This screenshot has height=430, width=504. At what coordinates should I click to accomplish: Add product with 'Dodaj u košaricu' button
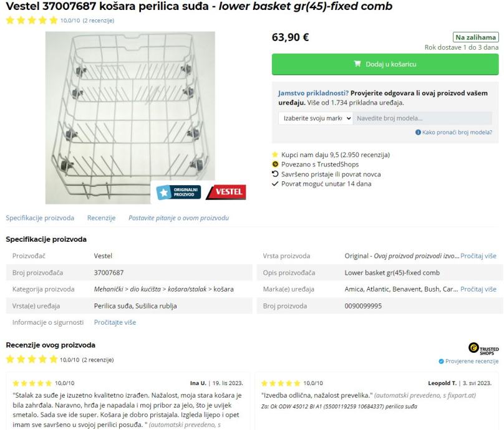click(x=385, y=64)
